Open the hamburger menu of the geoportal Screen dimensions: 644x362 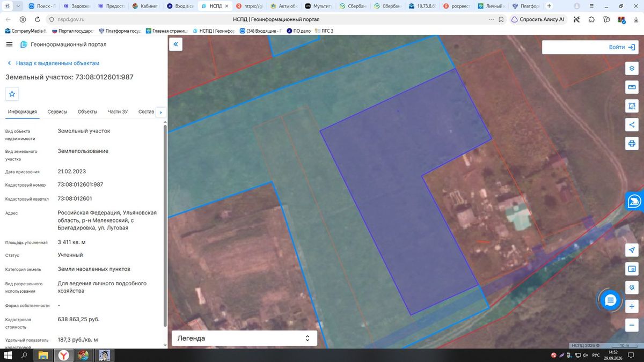[10, 45]
